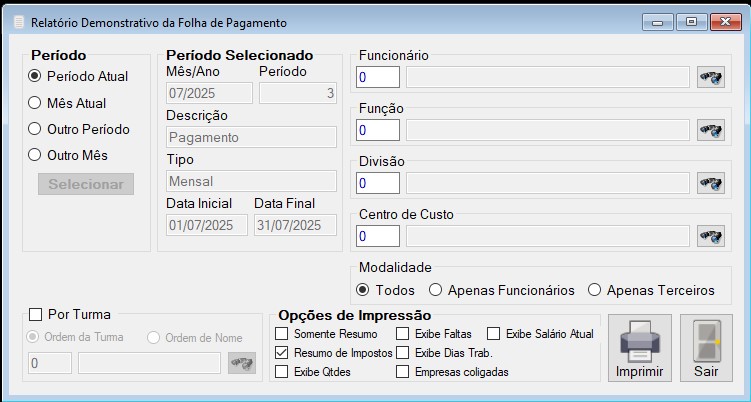This screenshot has height=402, width=751.
Task: Click the Centro de Custo code field
Action: click(x=378, y=236)
